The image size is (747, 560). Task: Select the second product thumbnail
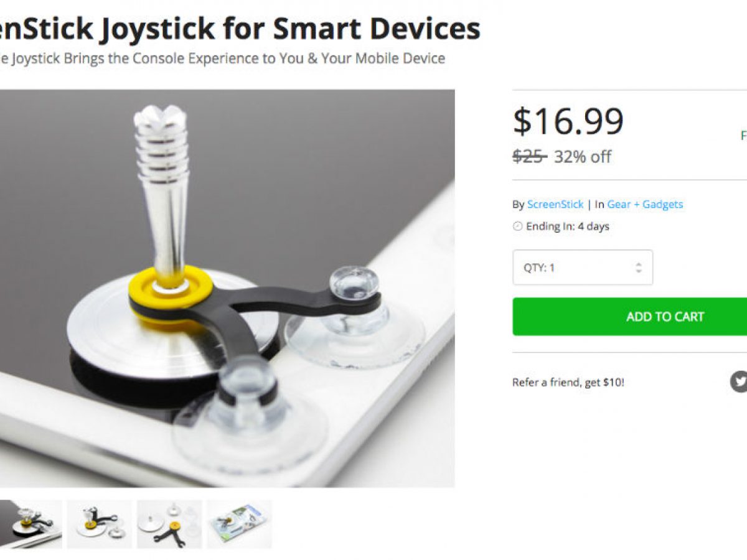tap(100, 524)
